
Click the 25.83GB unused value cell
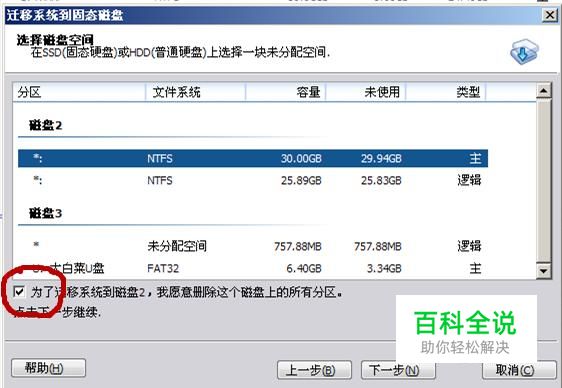pyautogui.click(x=381, y=180)
